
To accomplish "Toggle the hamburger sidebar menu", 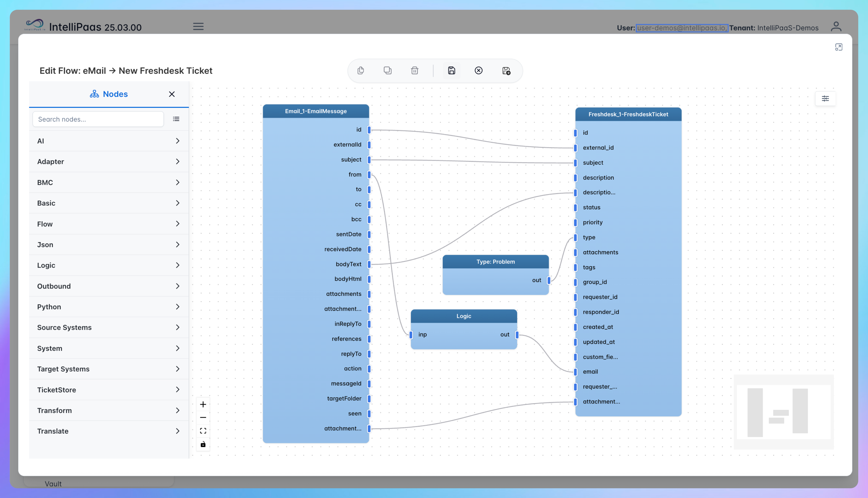I will [x=198, y=26].
